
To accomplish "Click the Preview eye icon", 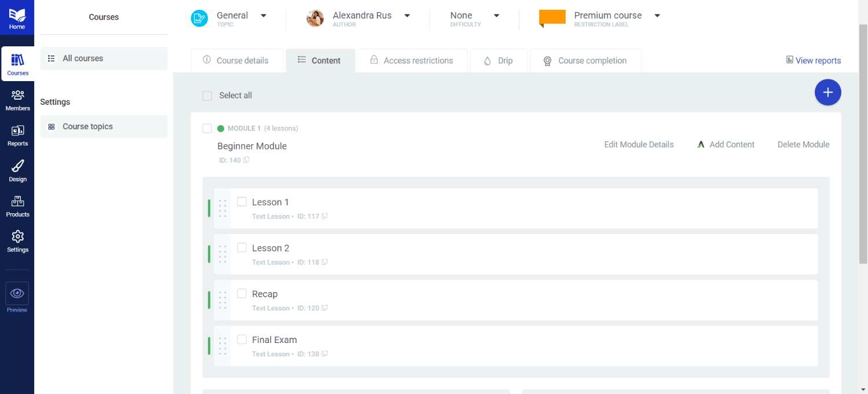I will (17, 294).
